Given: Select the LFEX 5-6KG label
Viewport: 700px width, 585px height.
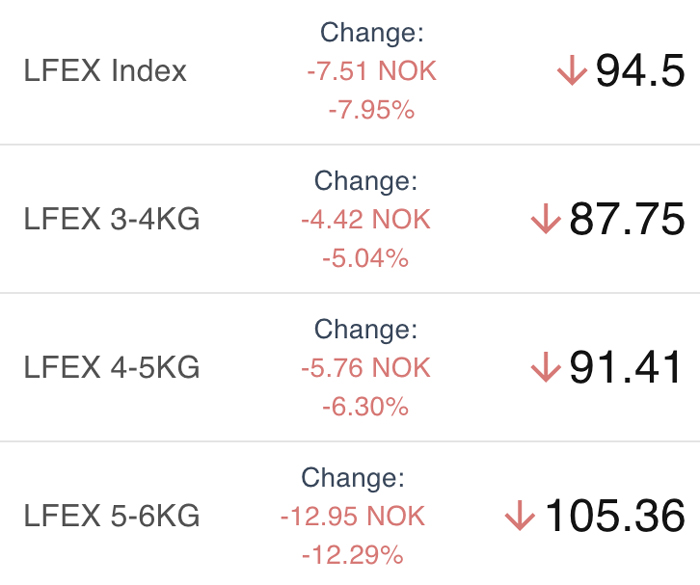Looking at the screenshot, I should click(x=112, y=515).
